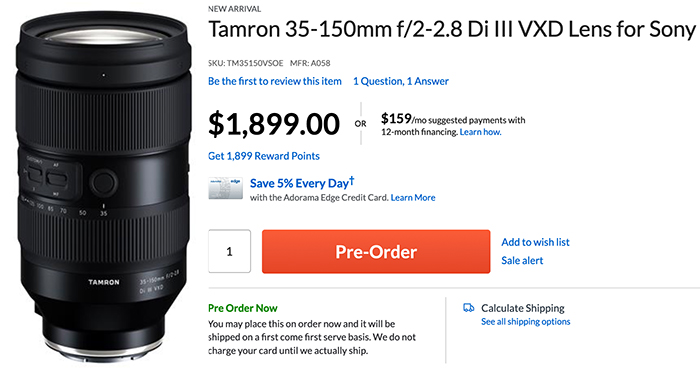
Task: Click 'Learn how.' financing link
Action: (x=480, y=132)
